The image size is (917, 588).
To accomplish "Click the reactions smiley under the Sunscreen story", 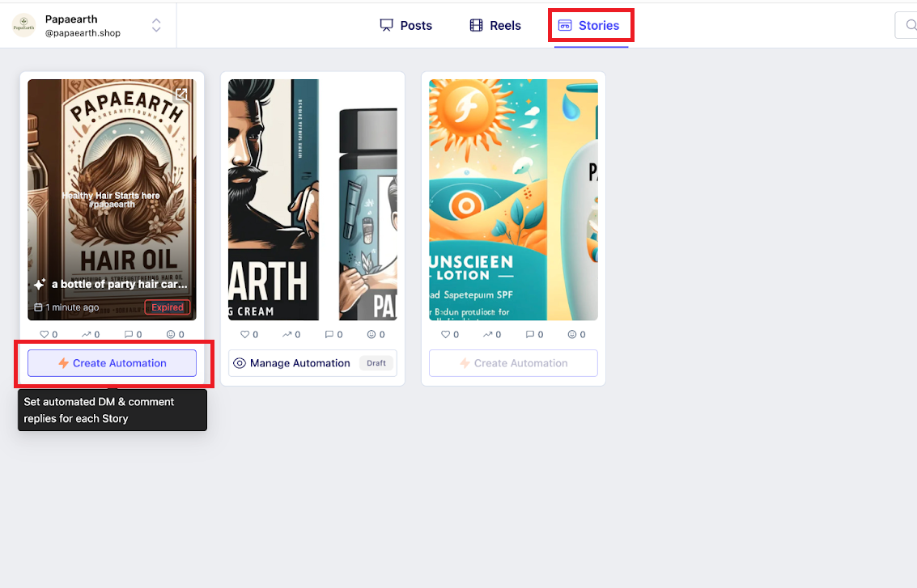I will click(572, 334).
